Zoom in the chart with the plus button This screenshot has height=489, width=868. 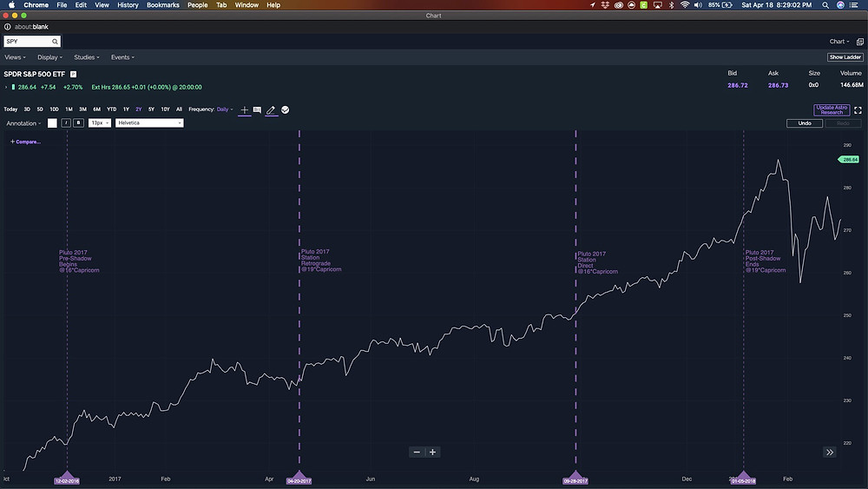coord(432,452)
